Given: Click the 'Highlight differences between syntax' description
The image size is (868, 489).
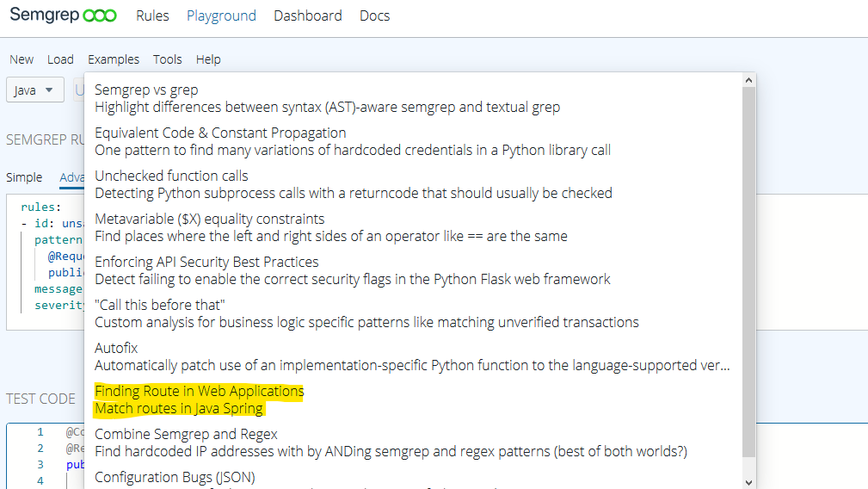Looking at the screenshot, I should pos(327,107).
